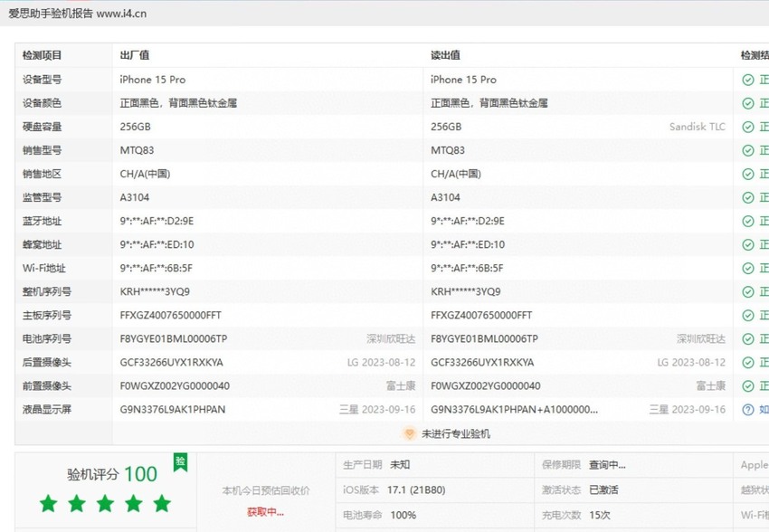Click the 检测项目 column header
The height and width of the screenshot is (532, 769).
tap(42, 55)
